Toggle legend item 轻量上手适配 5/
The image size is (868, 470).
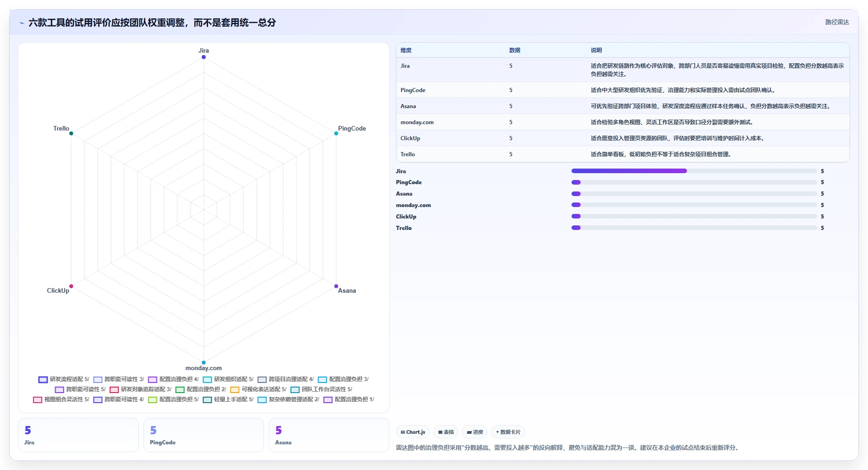pos(228,399)
